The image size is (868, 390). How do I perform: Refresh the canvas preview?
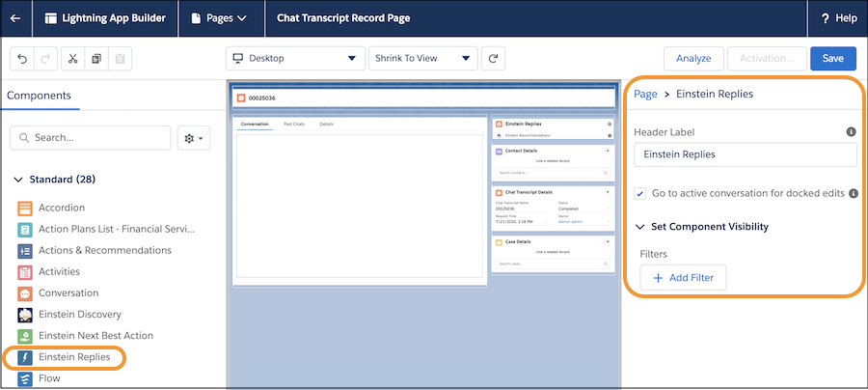493,58
